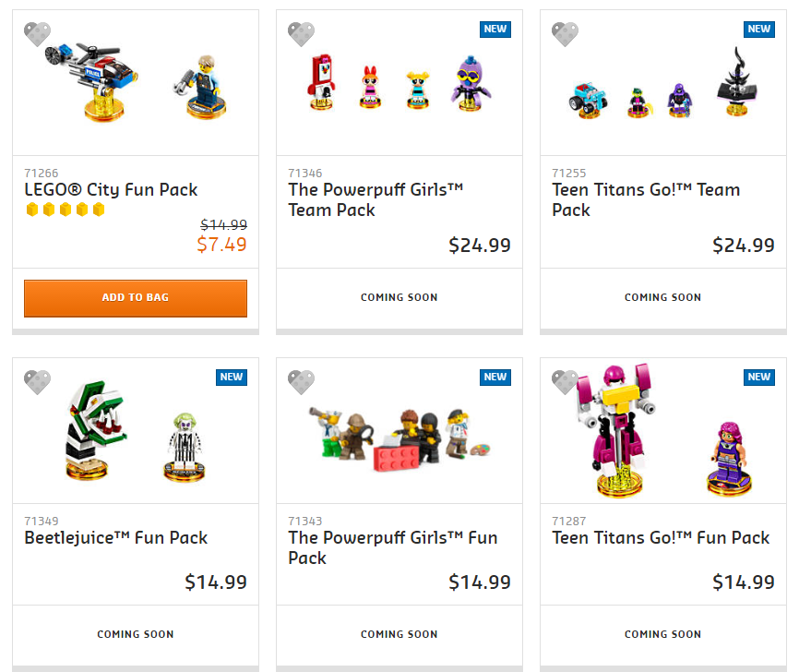799x672 pixels.
Task: Open The Powerpuff Girls Team Pack title
Action: click(x=376, y=199)
